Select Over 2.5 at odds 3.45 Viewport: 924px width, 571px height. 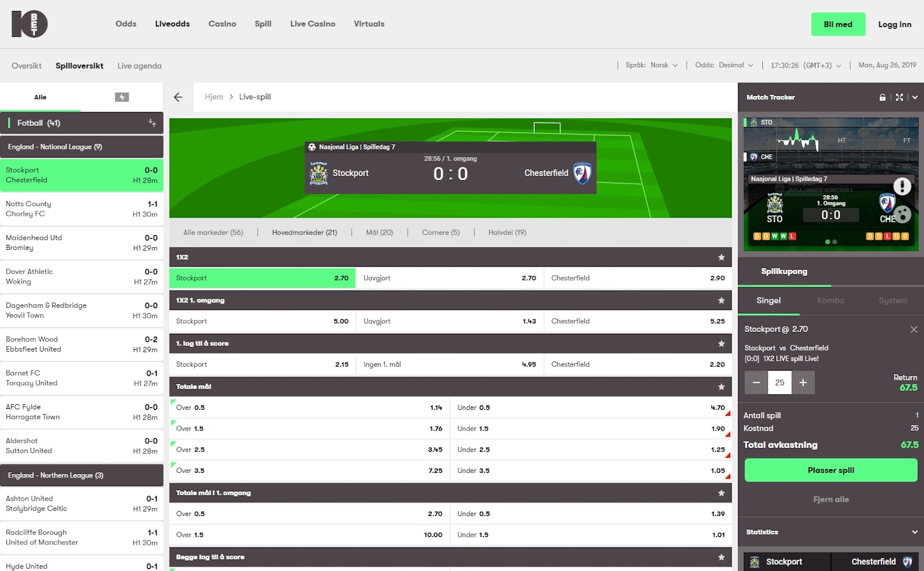pyautogui.click(x=309, y=450)
